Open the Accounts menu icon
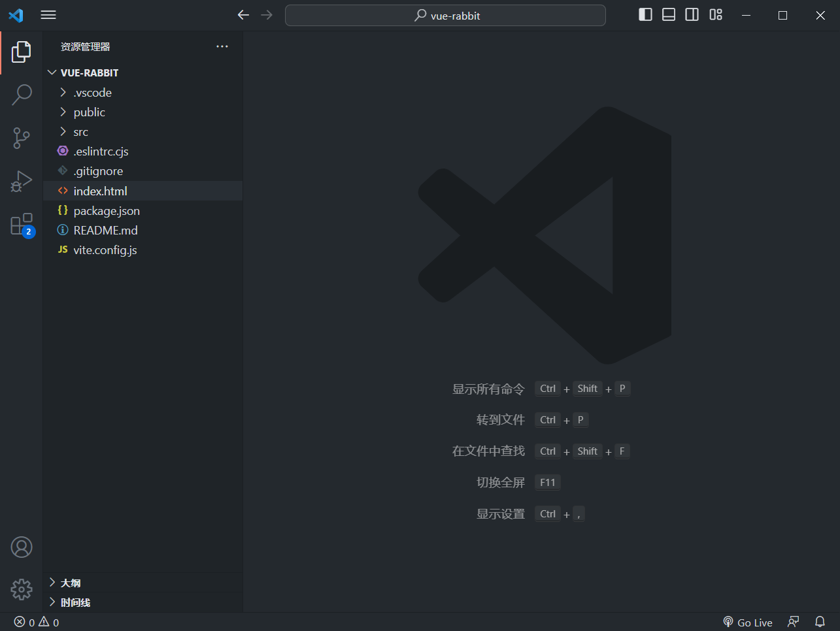Image resolution: width=840 pixels, height=631 pixels. 22,547
